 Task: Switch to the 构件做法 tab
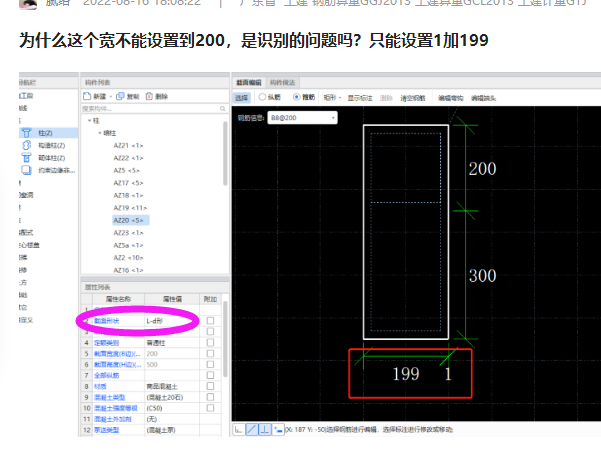point(282,82)
